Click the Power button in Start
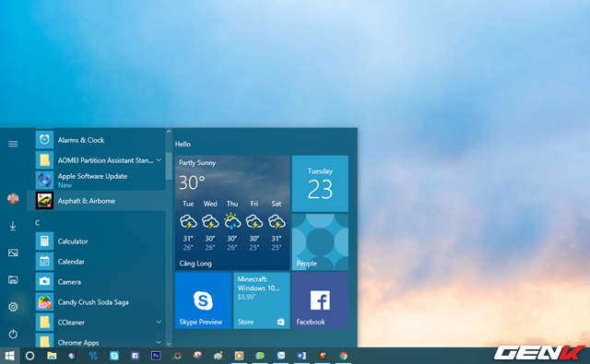 [13, 334]
